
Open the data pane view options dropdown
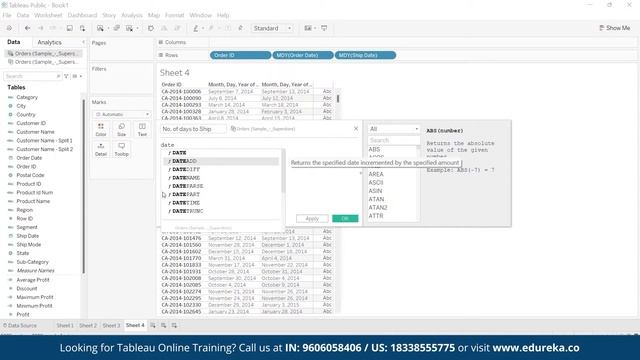click(77, 76)
